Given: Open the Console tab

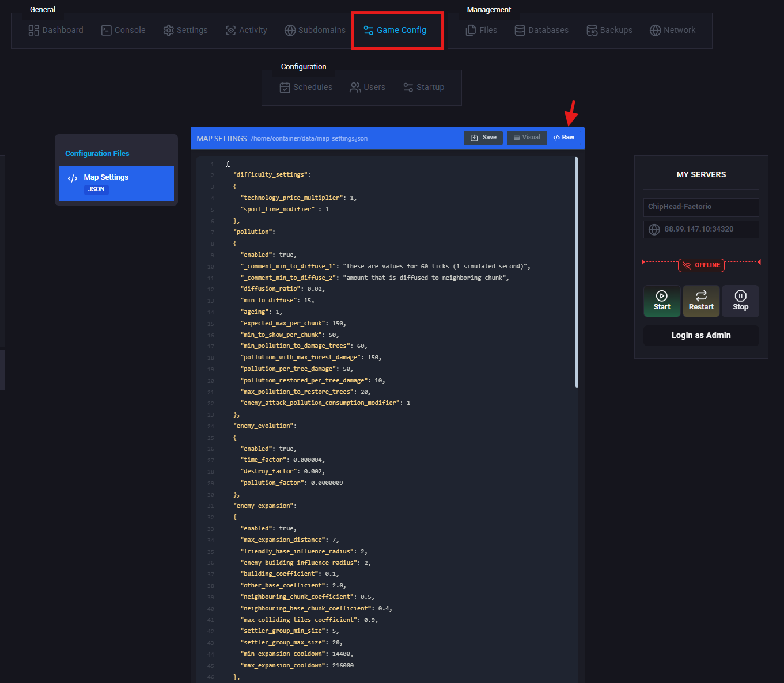Looking at the screenshot, I should (123, 30).
